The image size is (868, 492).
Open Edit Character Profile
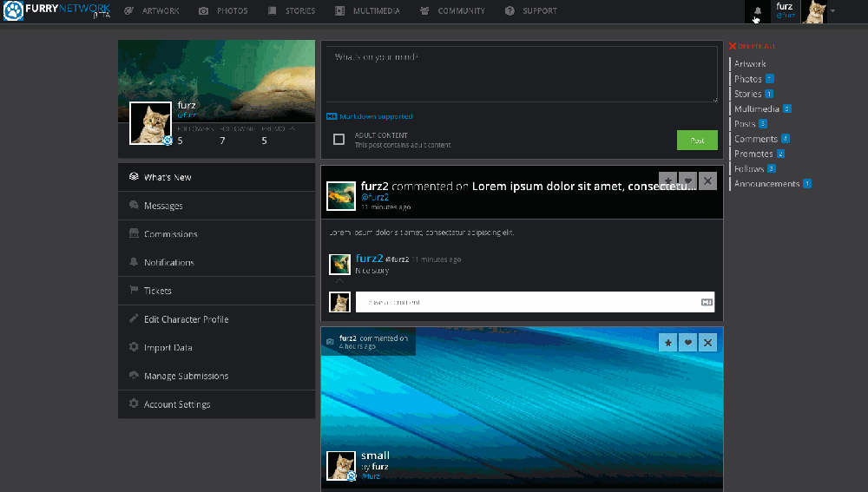216,318
